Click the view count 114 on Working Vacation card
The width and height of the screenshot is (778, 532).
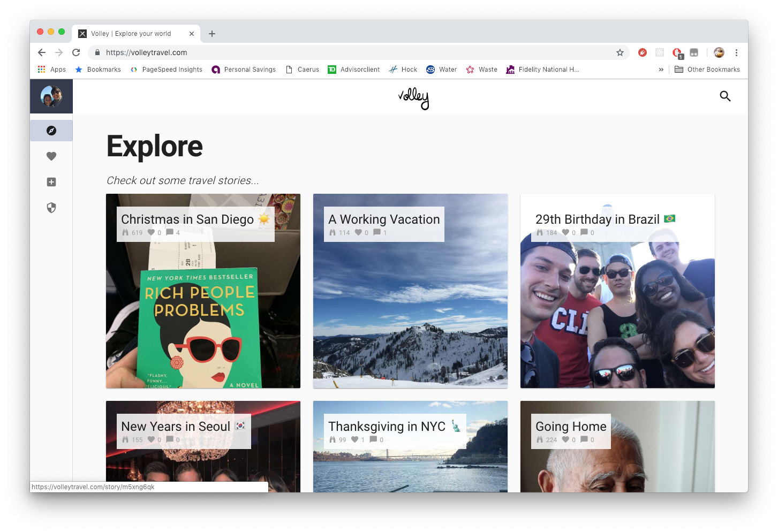(x=344, y=233)
